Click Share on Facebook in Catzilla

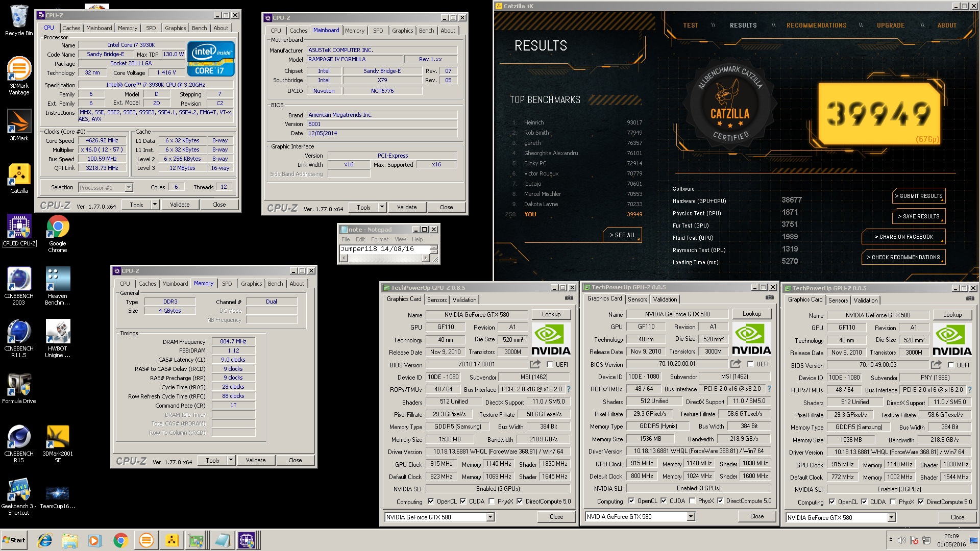[903, 237]
